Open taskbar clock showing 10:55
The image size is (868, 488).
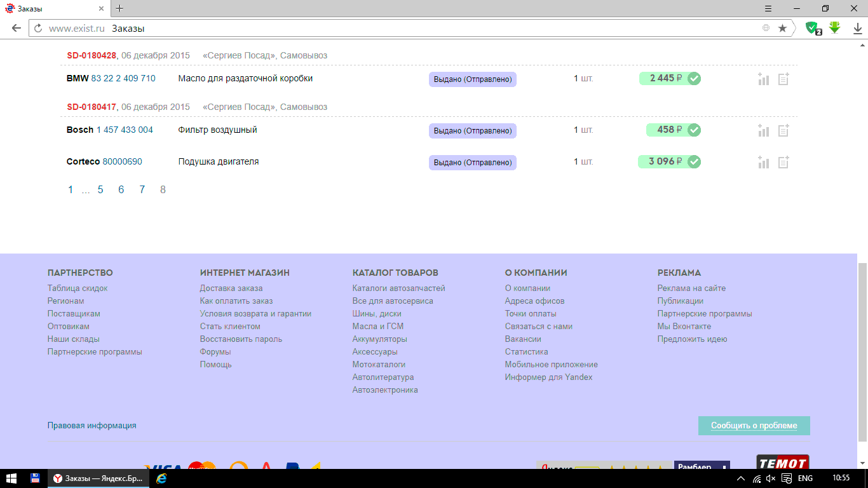point(841,478)
